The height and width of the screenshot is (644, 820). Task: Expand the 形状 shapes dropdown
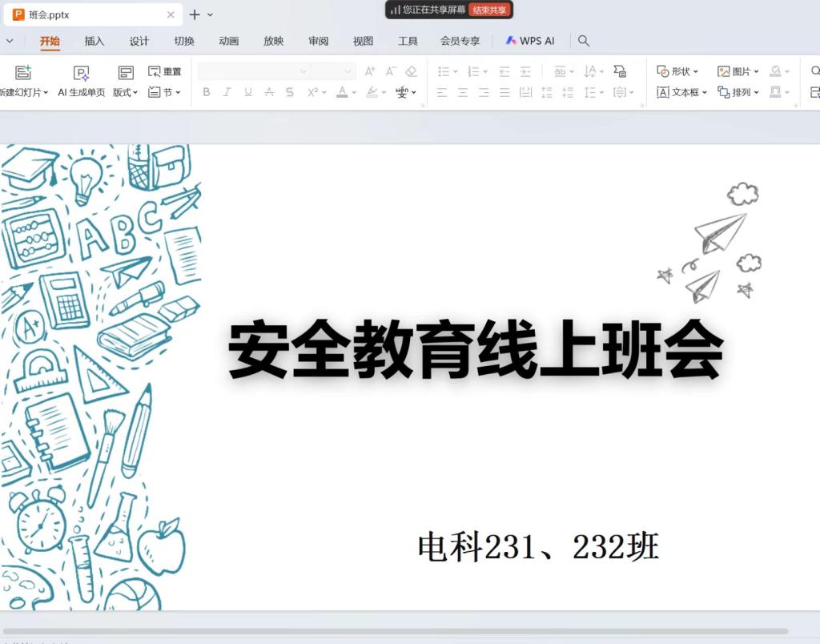pyautogui.click(x=677, y=71)
